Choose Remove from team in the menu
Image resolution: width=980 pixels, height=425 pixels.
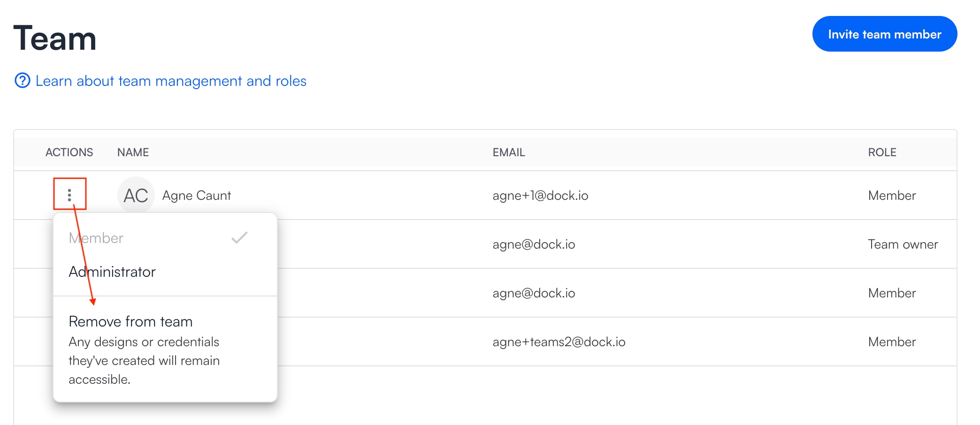130,322
